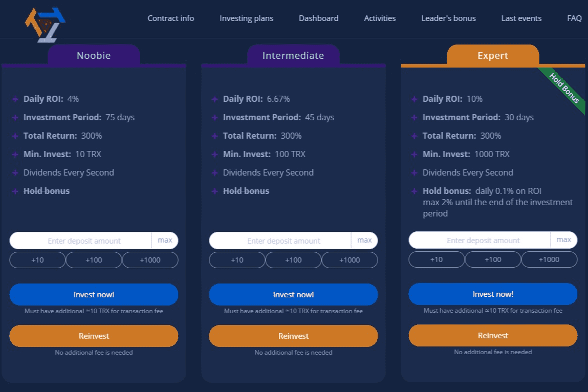Open the Dashboard menu item

coord(318,18)
